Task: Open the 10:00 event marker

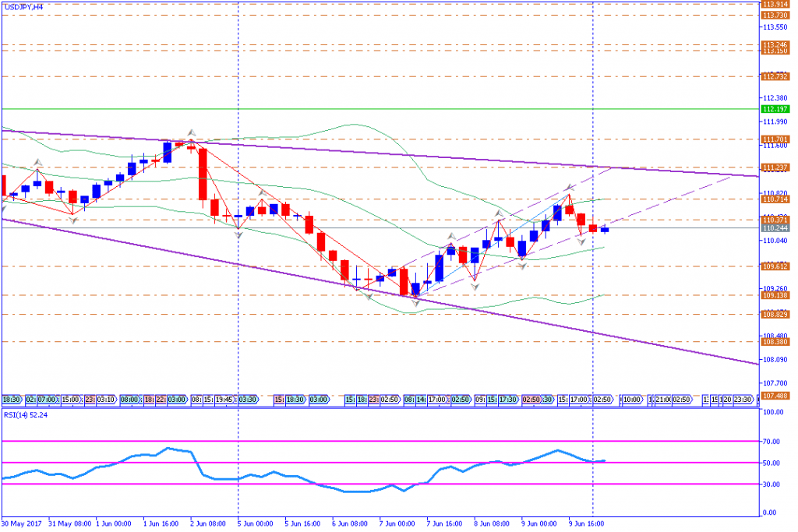Action: (x=632, y=400)
